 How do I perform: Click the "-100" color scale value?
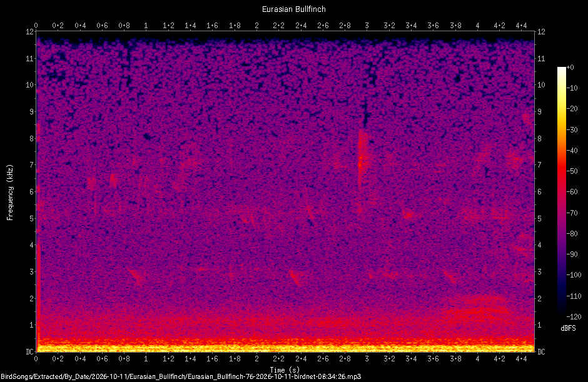pyautogui.click(x=574, y=275)
